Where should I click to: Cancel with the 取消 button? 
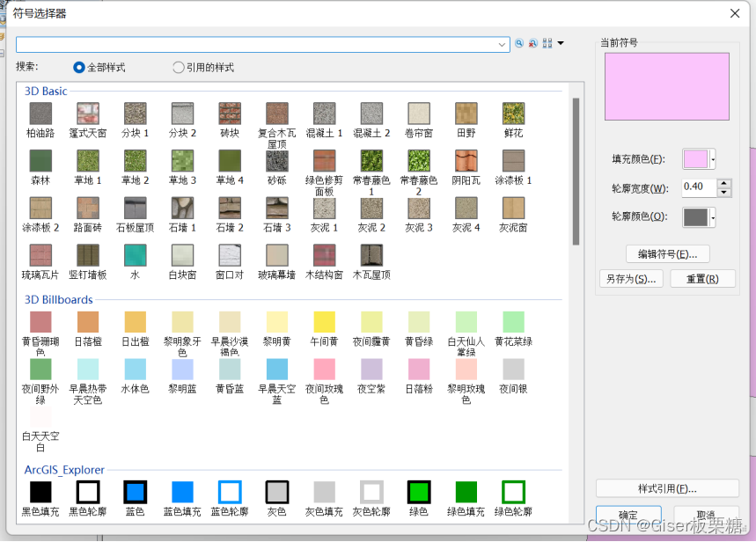(x=706, y=516)
